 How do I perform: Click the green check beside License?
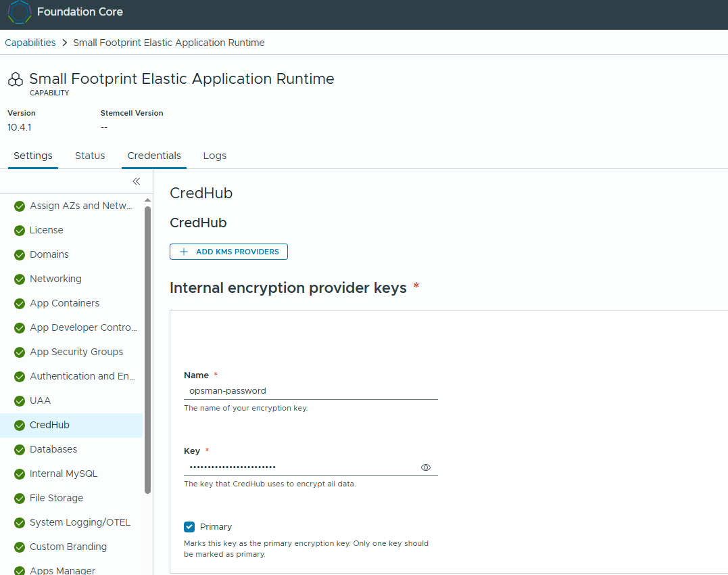[20, 231]
